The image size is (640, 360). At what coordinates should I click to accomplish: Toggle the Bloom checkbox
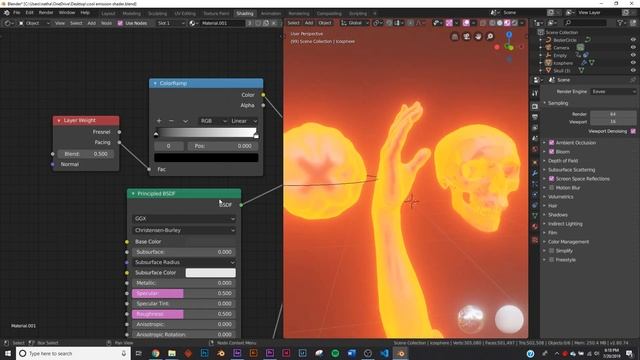pyautogui.click(x=551, y=152)
